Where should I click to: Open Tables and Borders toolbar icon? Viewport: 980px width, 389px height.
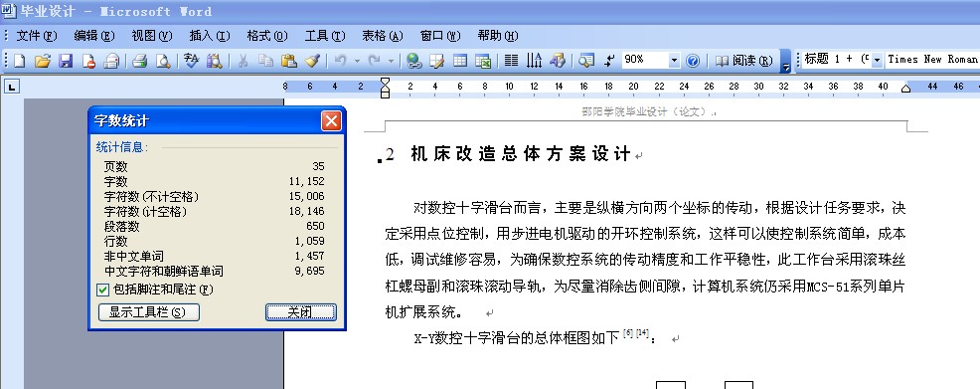(x=437, y=61)
